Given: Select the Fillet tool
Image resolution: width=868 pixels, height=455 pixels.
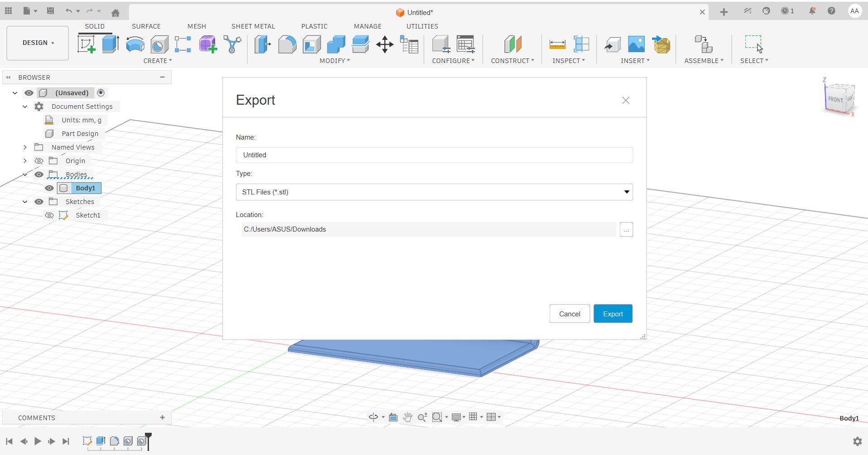Looking at the screenshot, I should [x=287, y=44].
